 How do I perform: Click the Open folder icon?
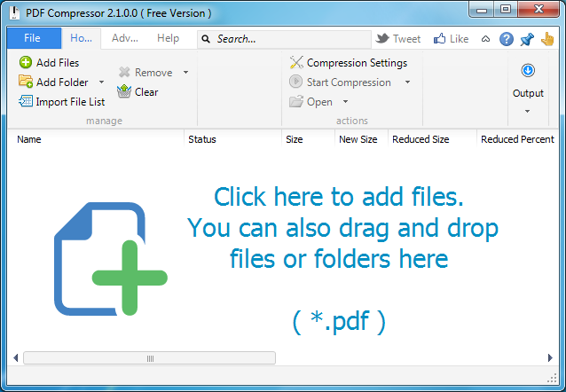(296, 101)
